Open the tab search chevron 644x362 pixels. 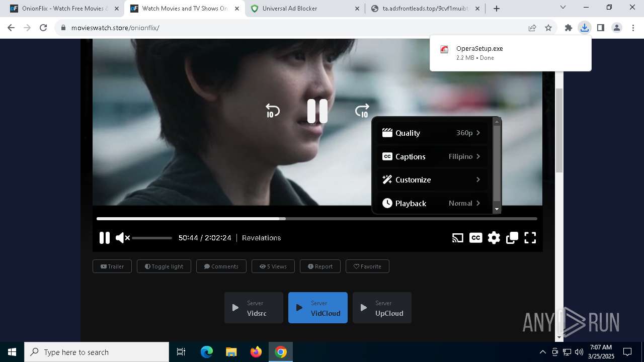click(563, 8)
